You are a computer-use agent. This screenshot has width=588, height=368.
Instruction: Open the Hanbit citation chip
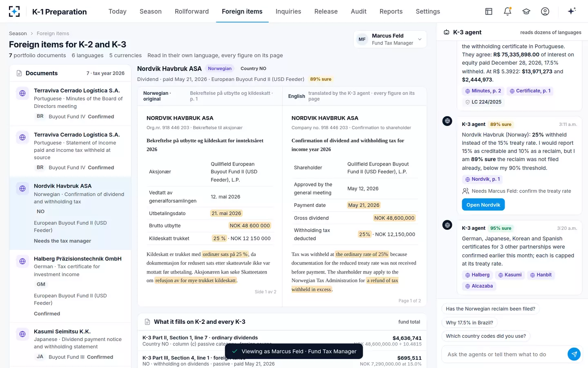541,275
